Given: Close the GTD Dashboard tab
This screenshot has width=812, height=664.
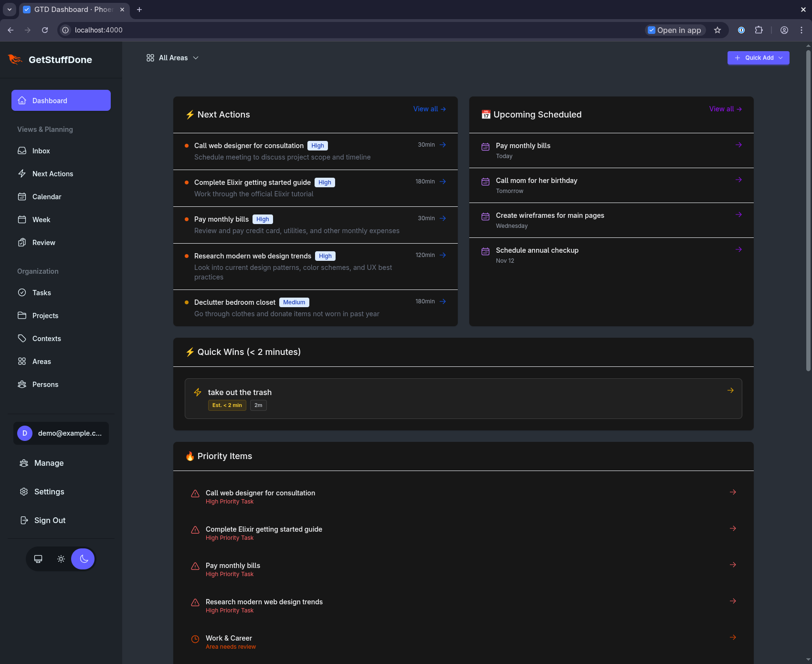Looking at the screenshot, I should point(122,10).
